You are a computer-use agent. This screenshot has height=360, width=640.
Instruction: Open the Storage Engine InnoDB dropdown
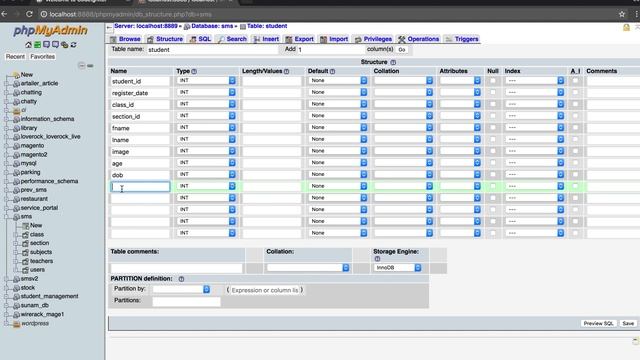click(x=398, y=268)
